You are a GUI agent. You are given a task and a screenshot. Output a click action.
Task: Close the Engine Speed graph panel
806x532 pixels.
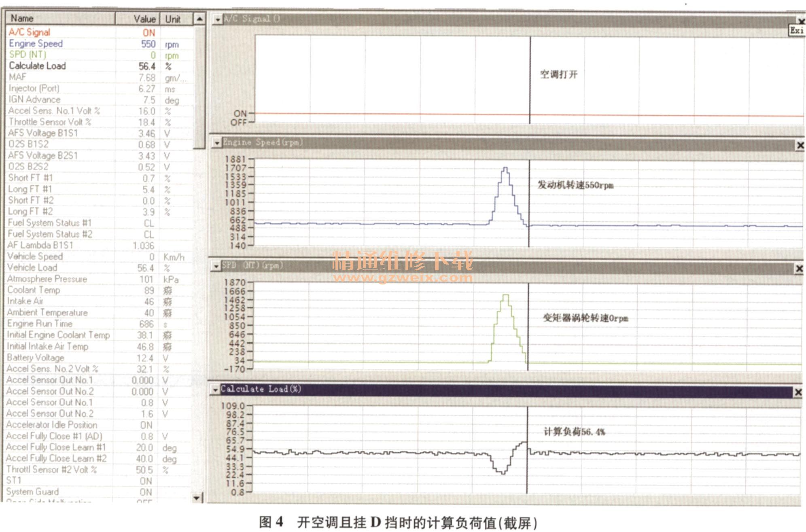point(800,145)
